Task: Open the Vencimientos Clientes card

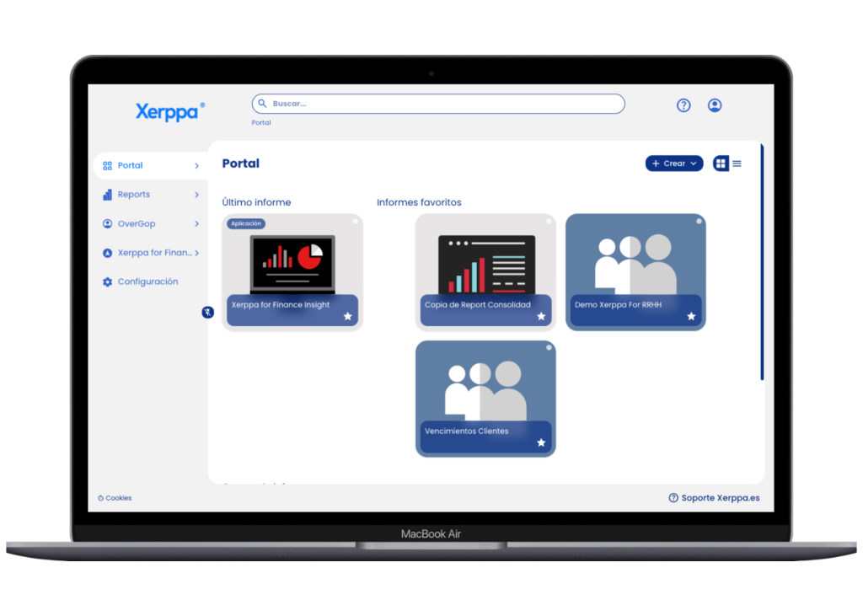Action: tap(485, 399)
